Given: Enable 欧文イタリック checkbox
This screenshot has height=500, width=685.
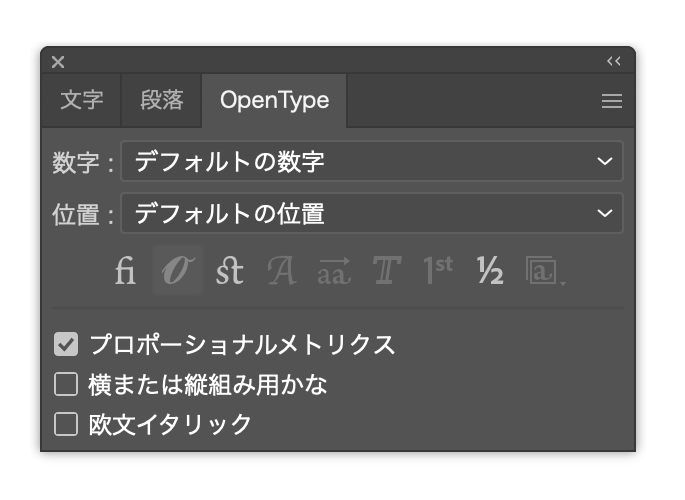Looking at the screenshot, I should pyautogui.click(x=66, y=424).
